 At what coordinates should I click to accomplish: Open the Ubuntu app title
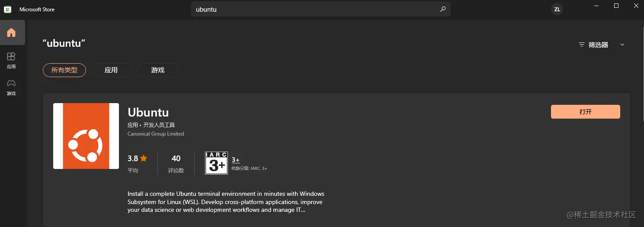click(x=148, y=112)
